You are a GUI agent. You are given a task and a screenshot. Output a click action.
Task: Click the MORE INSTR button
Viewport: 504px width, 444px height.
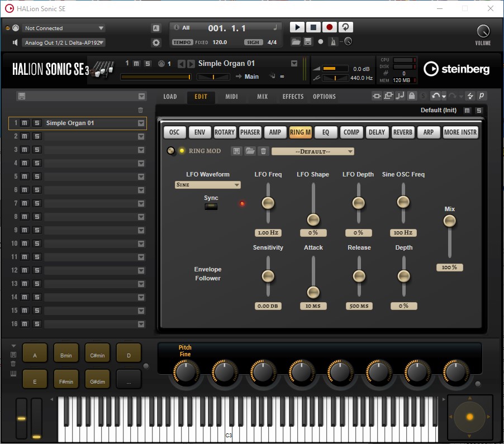460,132
